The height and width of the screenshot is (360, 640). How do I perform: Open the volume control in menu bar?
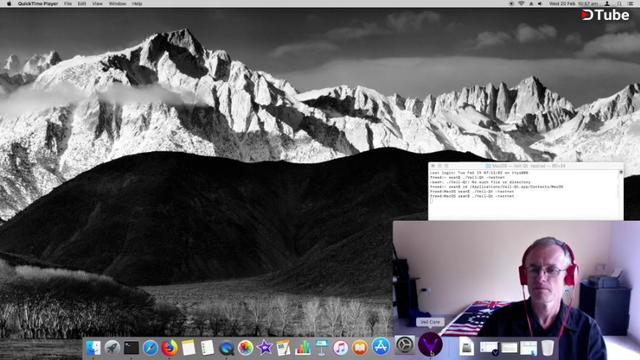[x=540, y=4]
